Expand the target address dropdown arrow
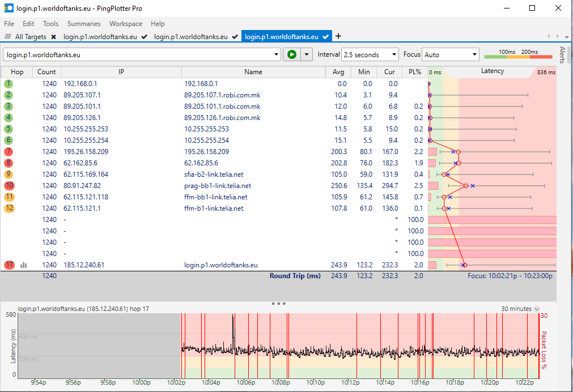This screenshot has height=392, width=573. (x=276, y=54)
